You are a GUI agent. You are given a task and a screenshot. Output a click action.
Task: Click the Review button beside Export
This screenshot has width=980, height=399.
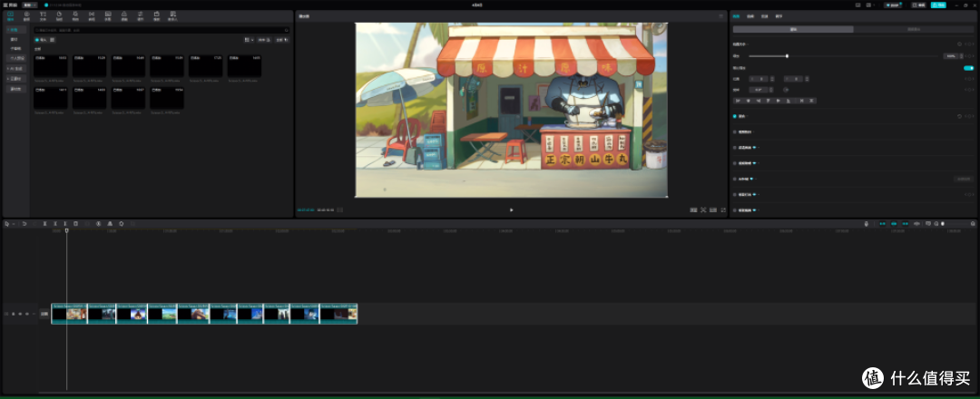tap(918, 5)
